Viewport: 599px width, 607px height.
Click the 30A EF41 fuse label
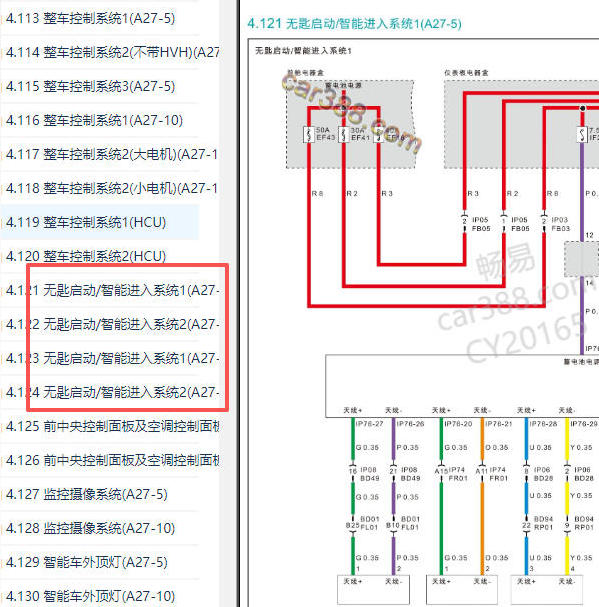click(x=360, y=134)
